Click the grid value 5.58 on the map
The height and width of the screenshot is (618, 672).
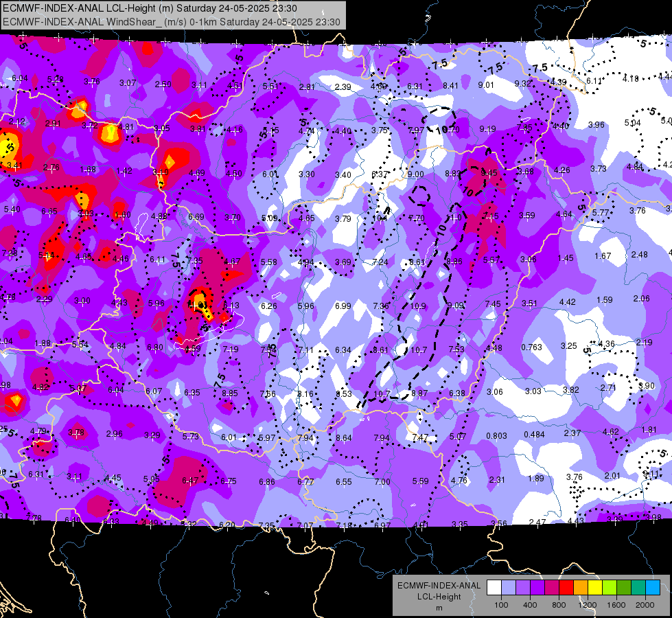coord(269,262)
